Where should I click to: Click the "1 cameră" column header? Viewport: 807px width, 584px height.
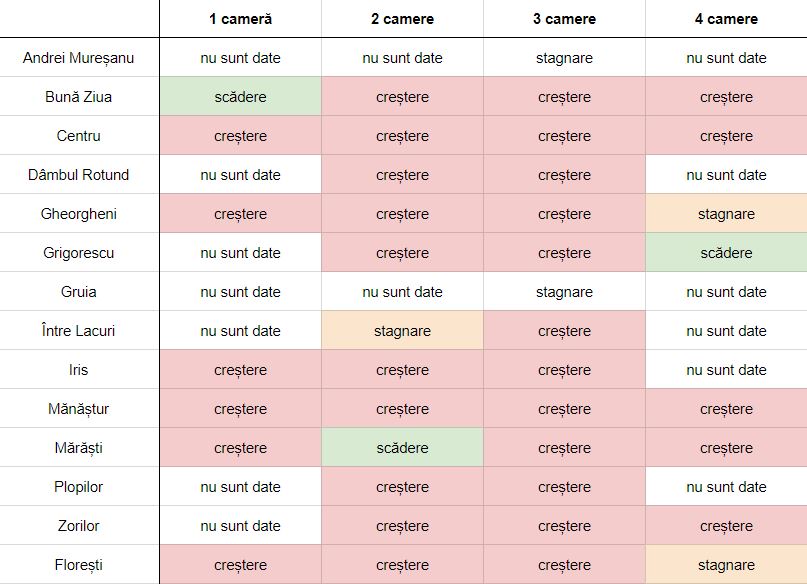(x=240, y=19)
